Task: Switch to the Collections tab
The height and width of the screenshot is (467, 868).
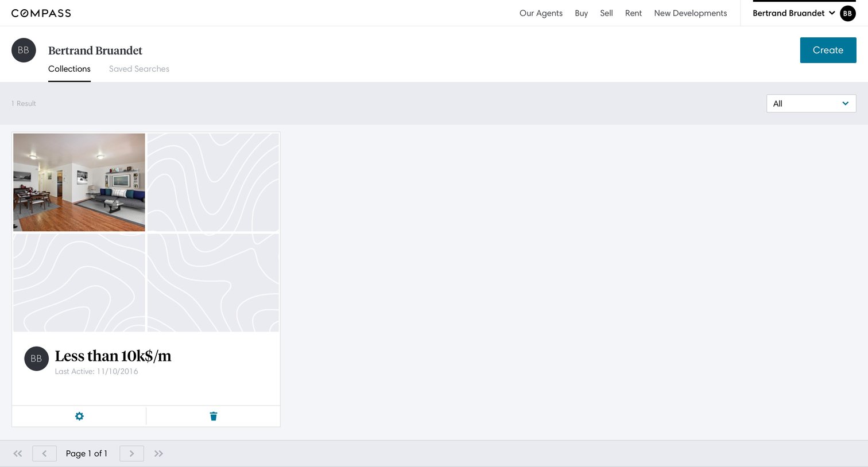Action: pos(69,69)
